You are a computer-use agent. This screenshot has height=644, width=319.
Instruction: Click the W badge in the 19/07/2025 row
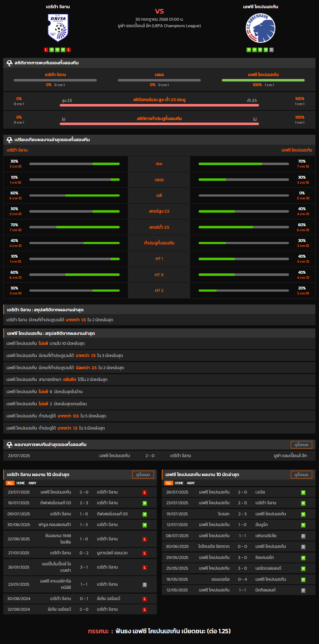tap(303, 514)
